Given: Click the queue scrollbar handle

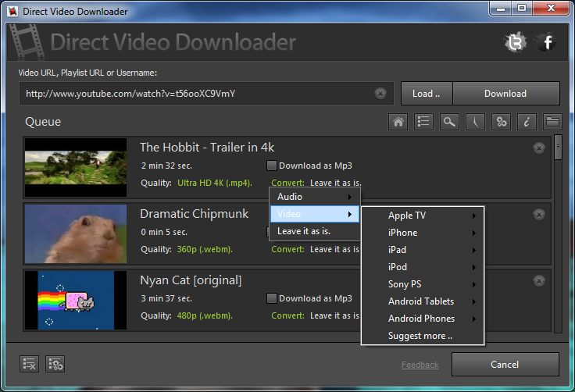Looking at the screenshot, I should 558,148.
